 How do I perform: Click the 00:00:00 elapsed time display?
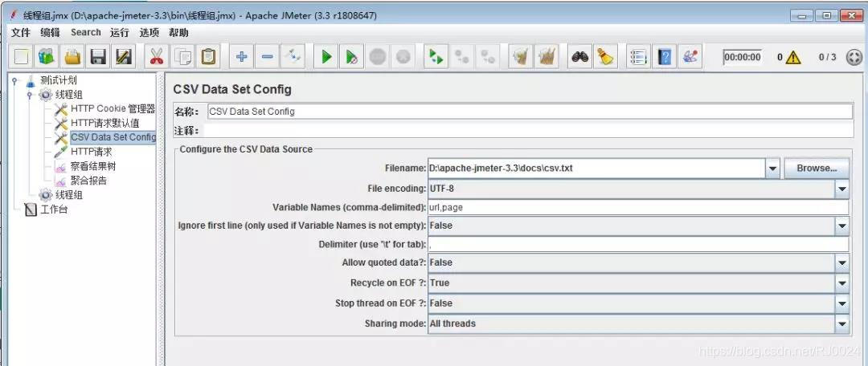743,57
